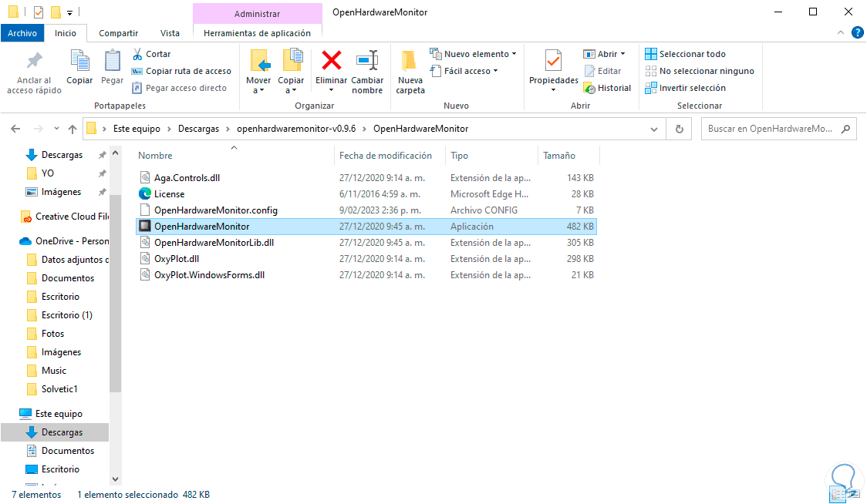Viewport: 867px width, 504px height.
Task: Click the Administrar contextual tab
Action: (x=257, y=13)
